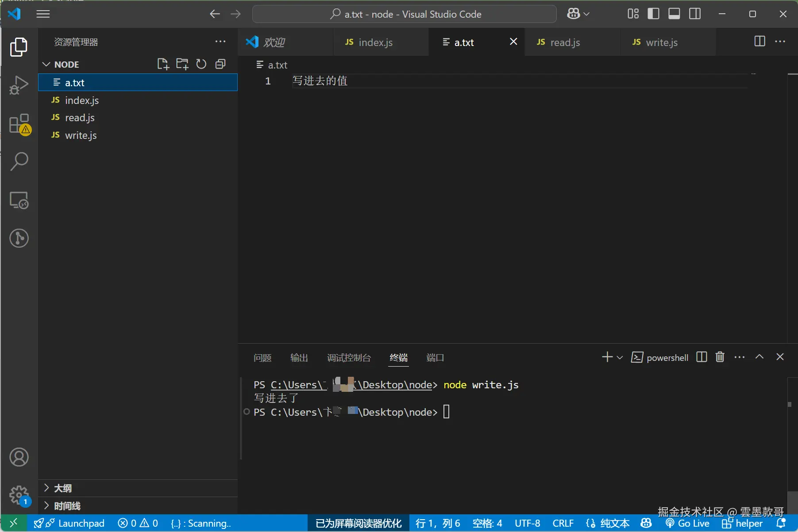
Task: Open the Remote Explorer view
Action: [x=19, y=200]
